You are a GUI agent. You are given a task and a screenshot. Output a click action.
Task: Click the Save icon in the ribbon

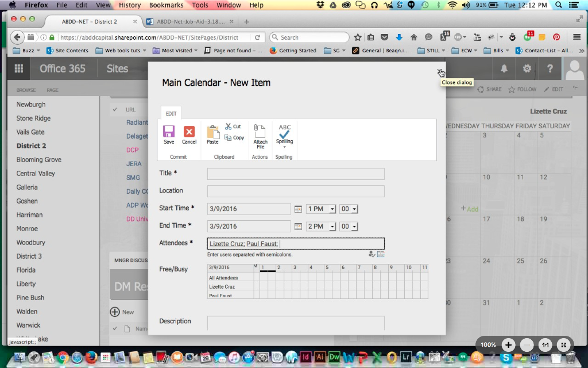pyautogui.click(x=168, y=134)
